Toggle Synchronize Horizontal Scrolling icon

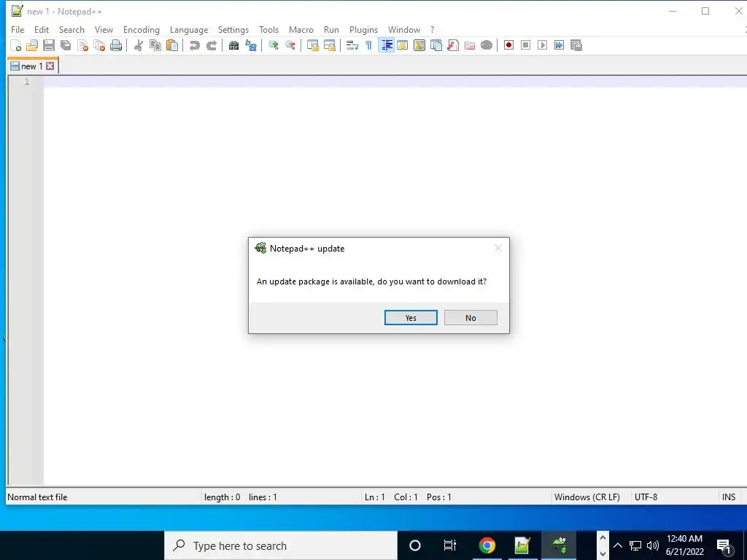330,45
